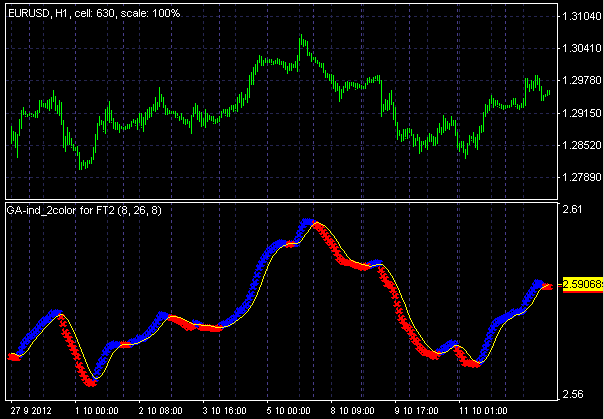Click price level 1.27890 on axis
This screenshot has height=419, width=604.
pyautogui.click(x=582, y=178)
